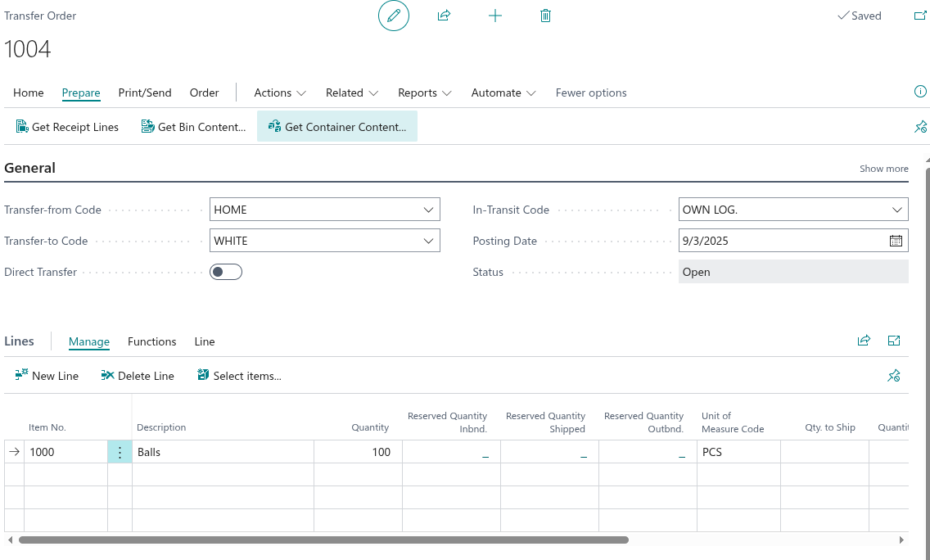Create new record with plus icon
The image size is (930, 560).
[495, 16]
